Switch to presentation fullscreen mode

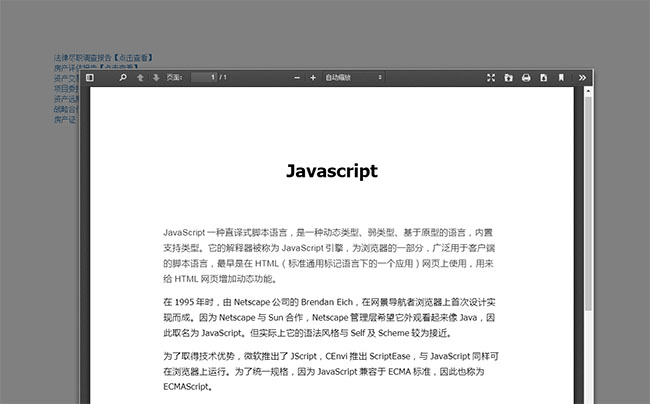coord(491,77)
